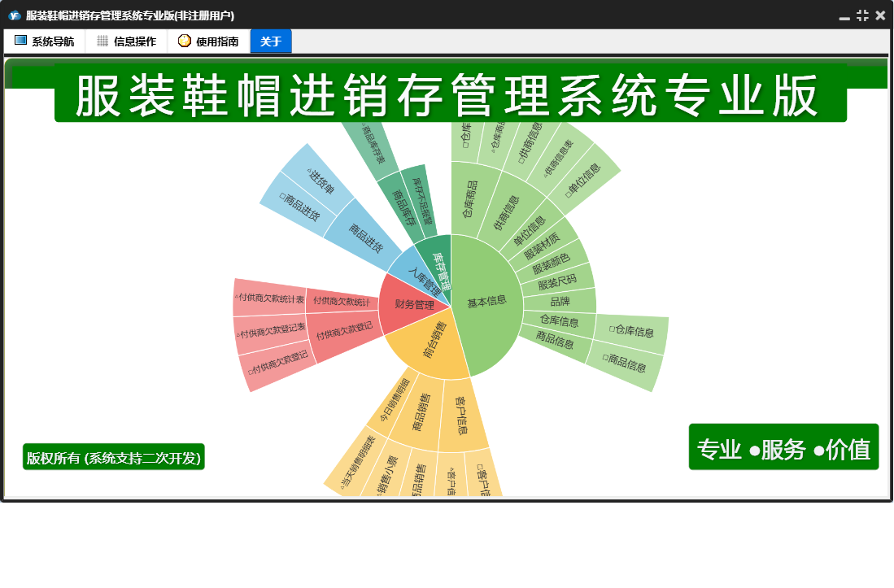Minimize the window with the dash button

[x=844, y=17]
